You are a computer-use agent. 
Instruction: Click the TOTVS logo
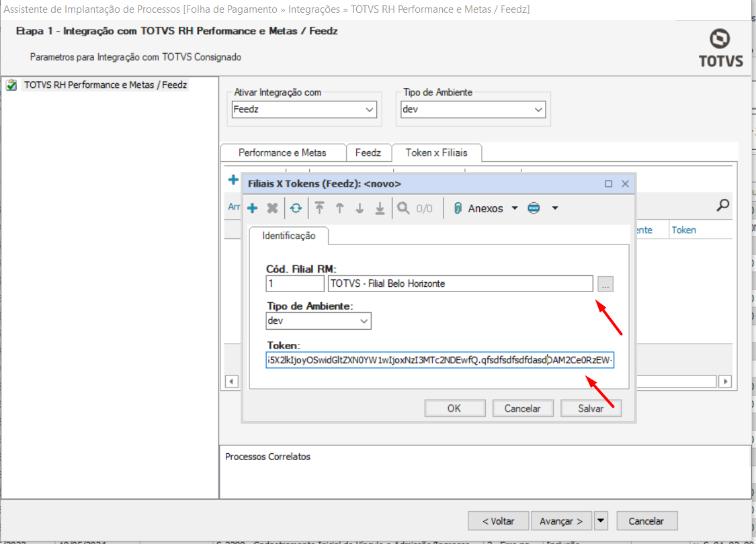click(x=721, y=48)
